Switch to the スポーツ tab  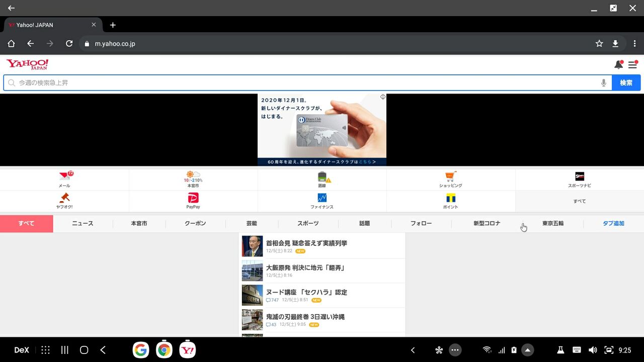coord(308,224)
